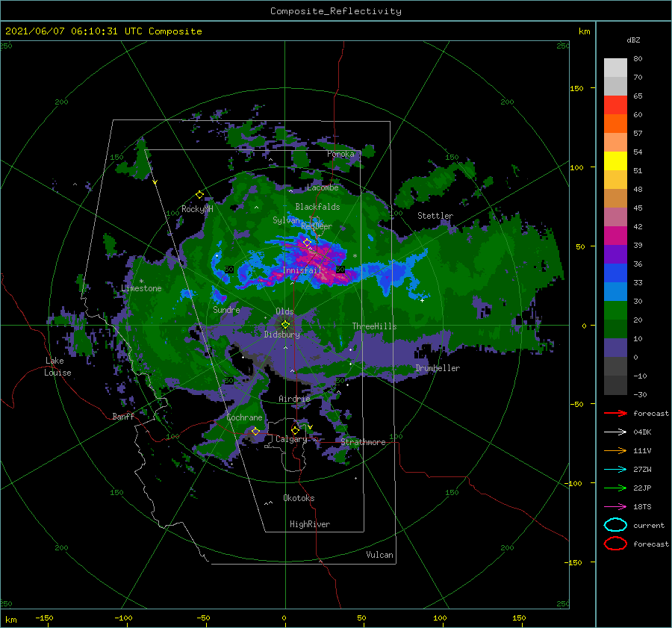Click the Stettler city label
Viewport: 672px width, 628px height.
pos(435,216)
